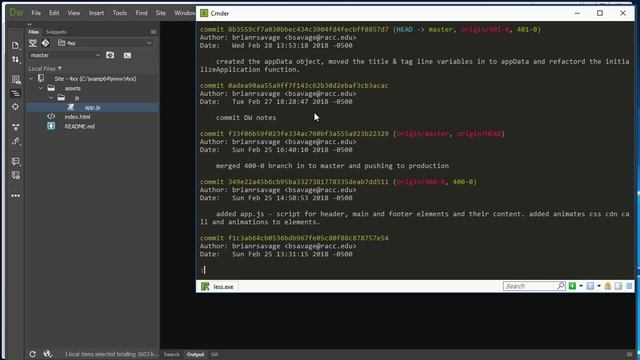Click the settings menu icon at Cmder far right

click(629, 286)
